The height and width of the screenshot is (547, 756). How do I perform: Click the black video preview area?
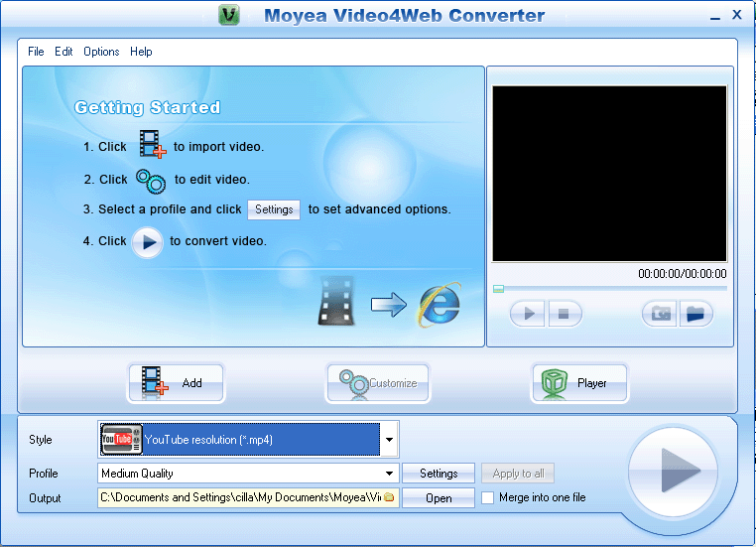pyautogui.click(x=609, y=174)
